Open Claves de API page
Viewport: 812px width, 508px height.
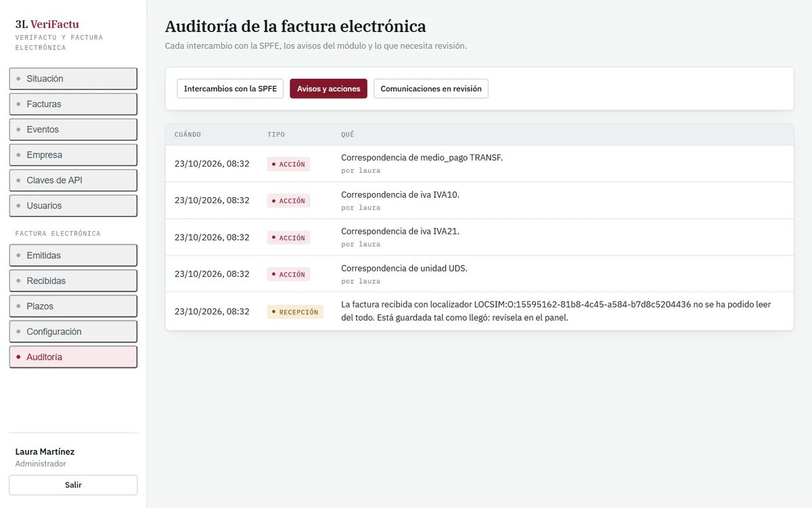(x=73, y=180)
